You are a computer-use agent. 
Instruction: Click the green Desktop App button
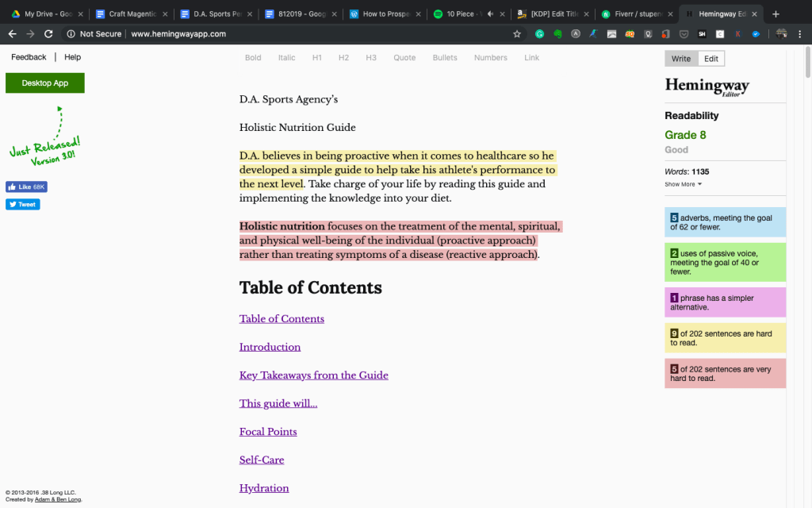(44, 83)
